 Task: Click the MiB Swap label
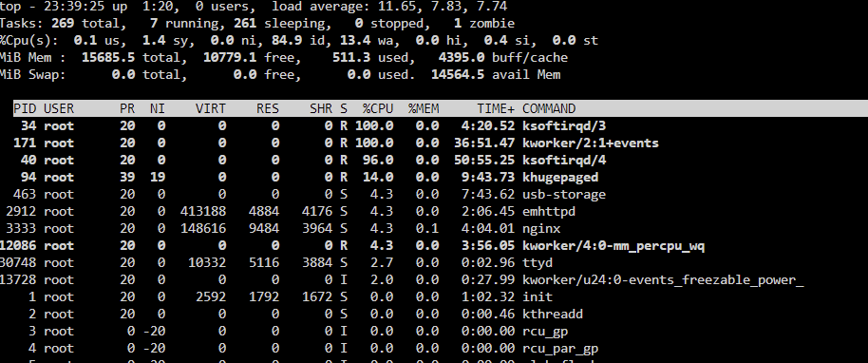(x=32, y=75)
